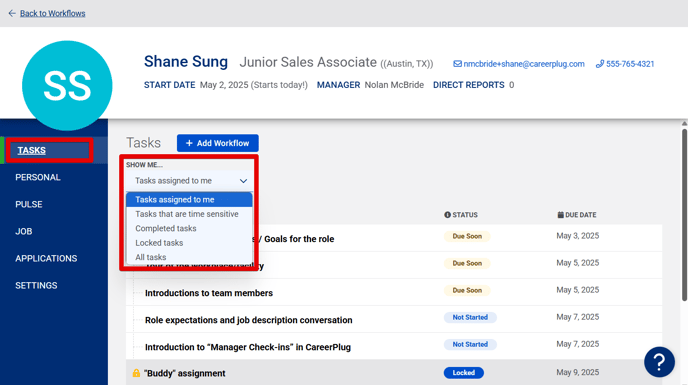Click the vertical scrollbar thumb
688x385 pixels.
tap(684, 215)
